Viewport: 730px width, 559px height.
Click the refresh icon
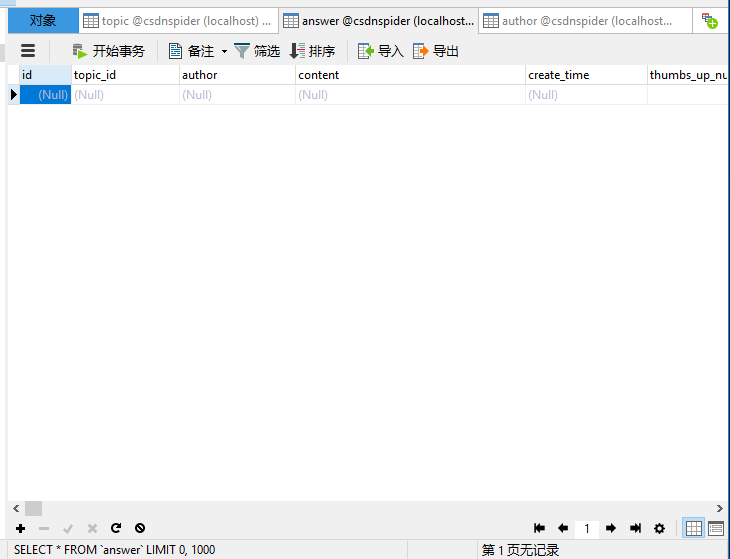116,528
